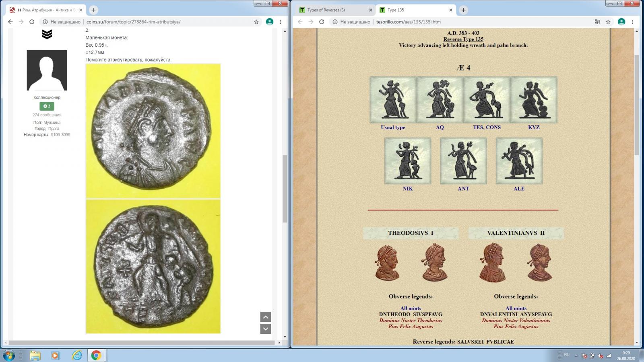
Task: Reload the coins.su forum page
Action: 32,22
